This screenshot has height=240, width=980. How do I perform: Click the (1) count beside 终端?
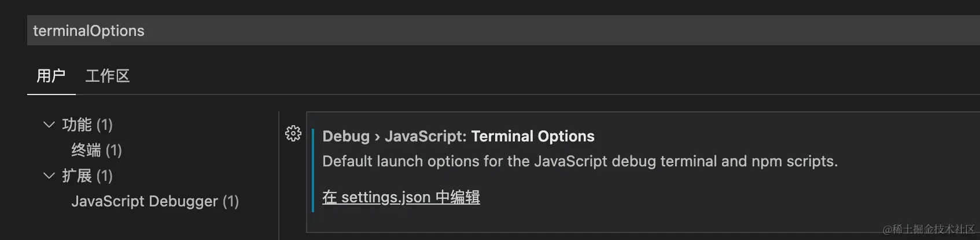tap(114, 150)
